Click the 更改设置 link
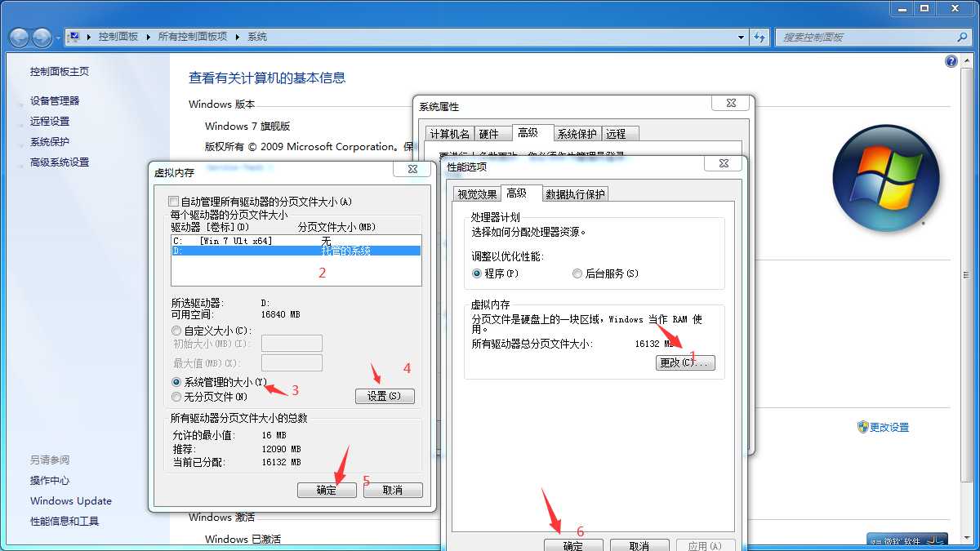The width and height of the screenshot is (980, 551). point(889,427)
